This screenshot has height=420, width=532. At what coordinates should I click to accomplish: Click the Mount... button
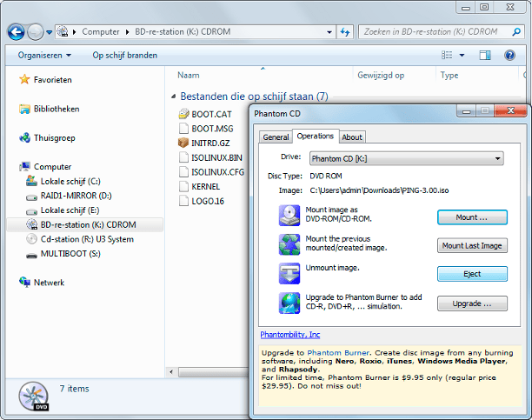pos(472,217)
